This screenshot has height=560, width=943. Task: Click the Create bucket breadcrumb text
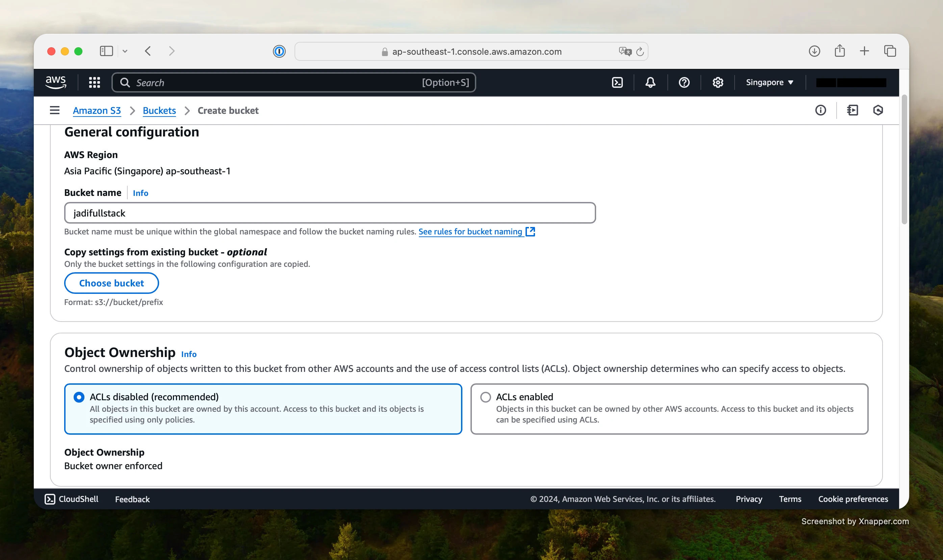click(228, 110)
